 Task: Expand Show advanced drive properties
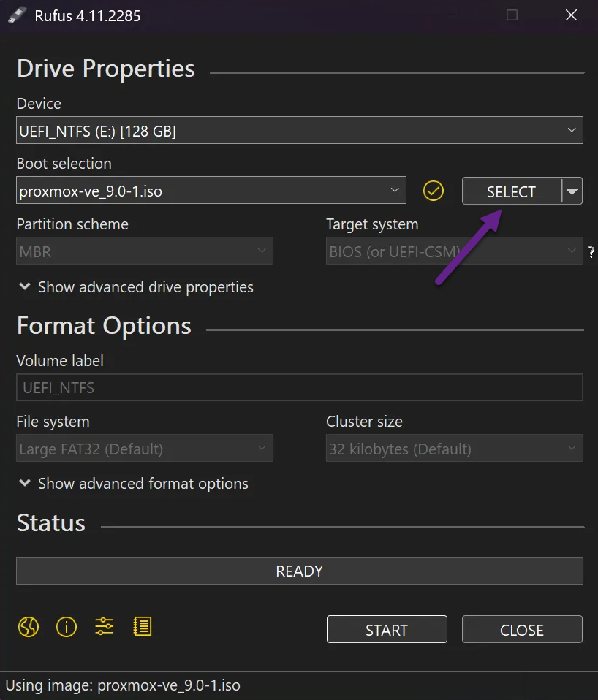(136, 287)
